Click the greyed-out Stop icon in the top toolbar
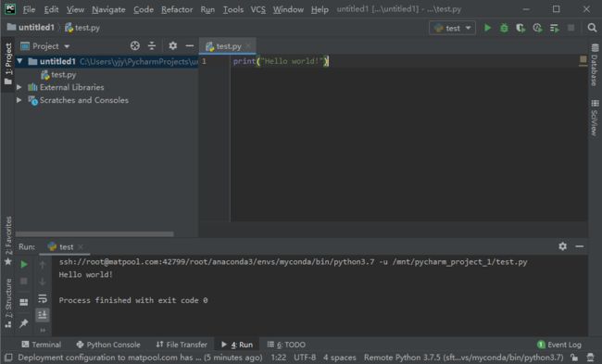Image resolution: width=602 pixels, height=364 pixels. click(x=571, y=28)
